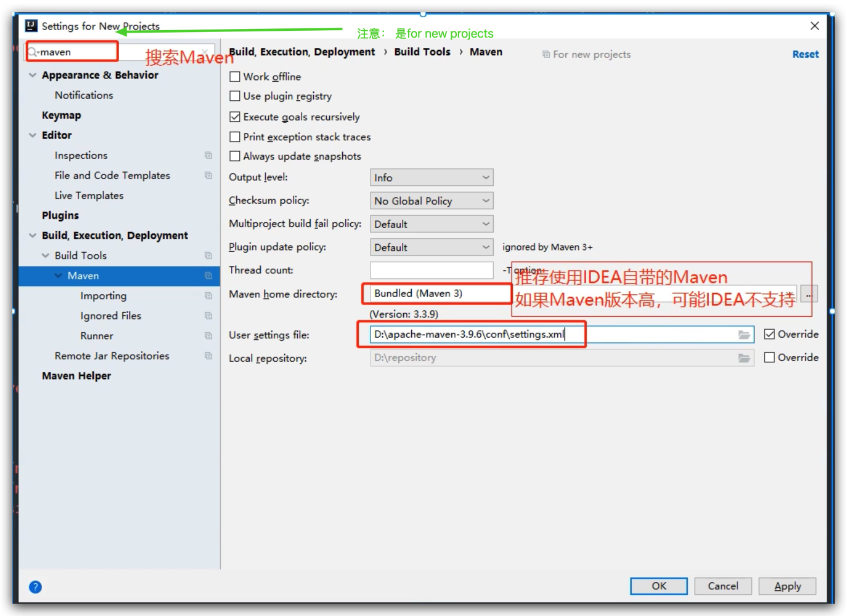Click the project-level icon beside Build Tools
Image resolution: width=847 pixels, height=616 pixels.
208,256
